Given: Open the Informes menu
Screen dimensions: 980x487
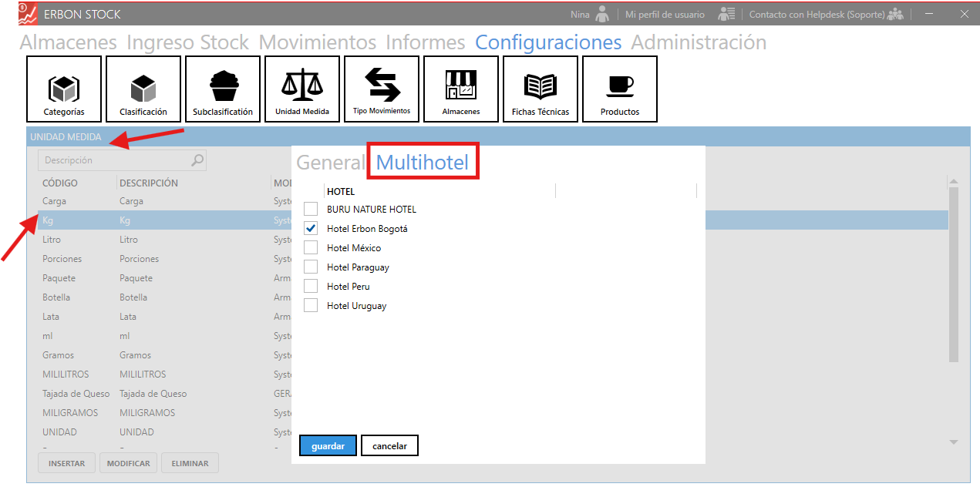Looking at the screenshot, I should coord(426,42).
